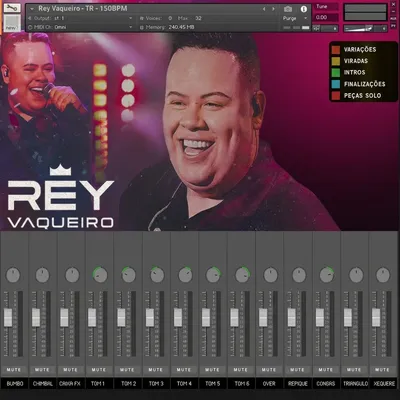Screen dimensions: 400x400
Task: Mute the TOM 3 channel
Action: [x=156, y=370]
